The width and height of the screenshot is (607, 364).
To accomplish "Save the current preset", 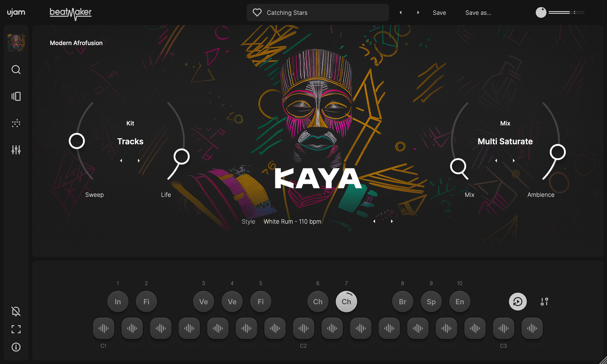I will [439, 12].
